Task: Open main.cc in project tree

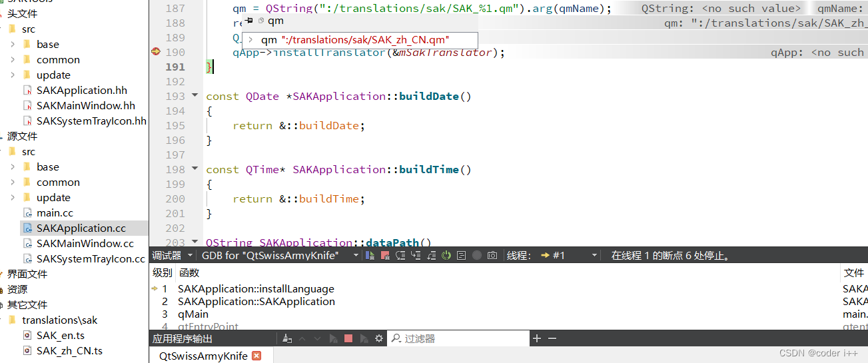Action: click(55, 212)
